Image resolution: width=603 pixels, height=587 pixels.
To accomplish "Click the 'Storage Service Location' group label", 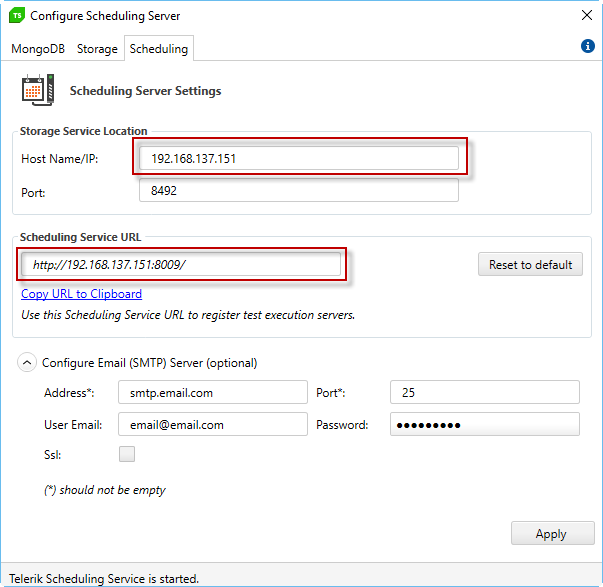I will coord(83,131).
